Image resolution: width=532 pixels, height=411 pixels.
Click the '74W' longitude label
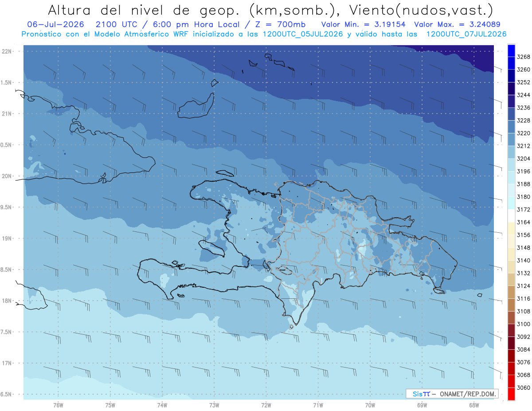pyautogui.click(x=162, y=405)
